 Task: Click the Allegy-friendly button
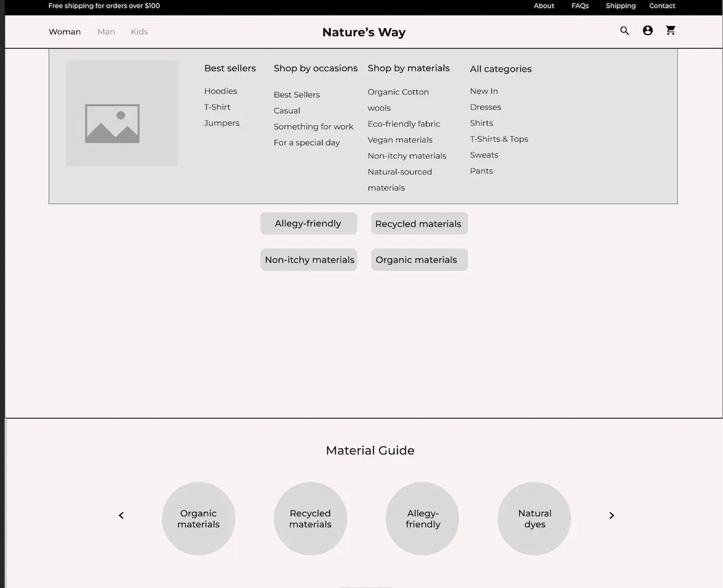309,223
